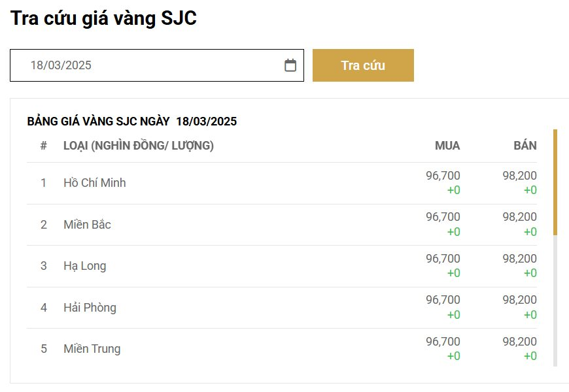Viewport: 569px width, 392px height.
Task: Click Hạ Long buy price change +0
Action: click(x=453, y=273)
